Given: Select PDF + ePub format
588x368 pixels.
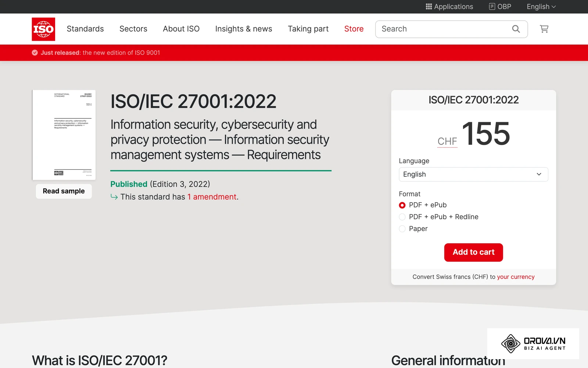Looking at the screenshot, I should tap(402, 205).
